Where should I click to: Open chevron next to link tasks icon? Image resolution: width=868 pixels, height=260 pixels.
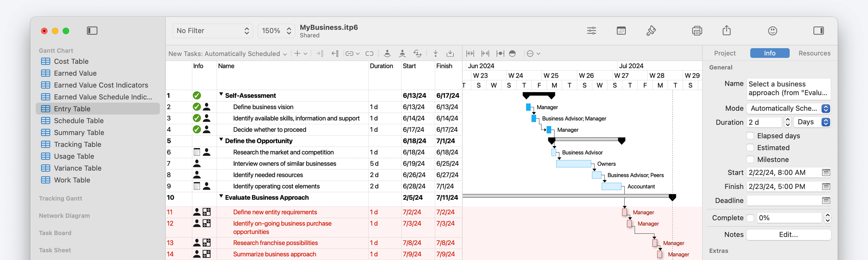[358, 54]
